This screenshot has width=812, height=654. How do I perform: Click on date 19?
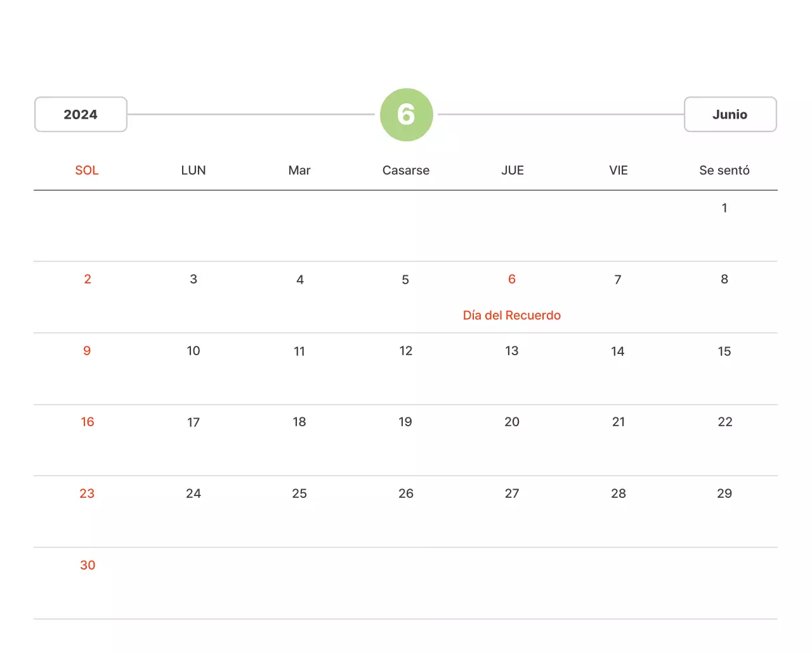(405, 422)
